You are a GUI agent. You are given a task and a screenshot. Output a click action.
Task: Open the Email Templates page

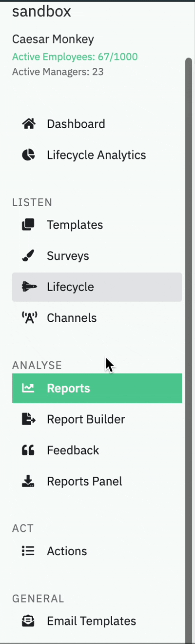tap(97, 621)
